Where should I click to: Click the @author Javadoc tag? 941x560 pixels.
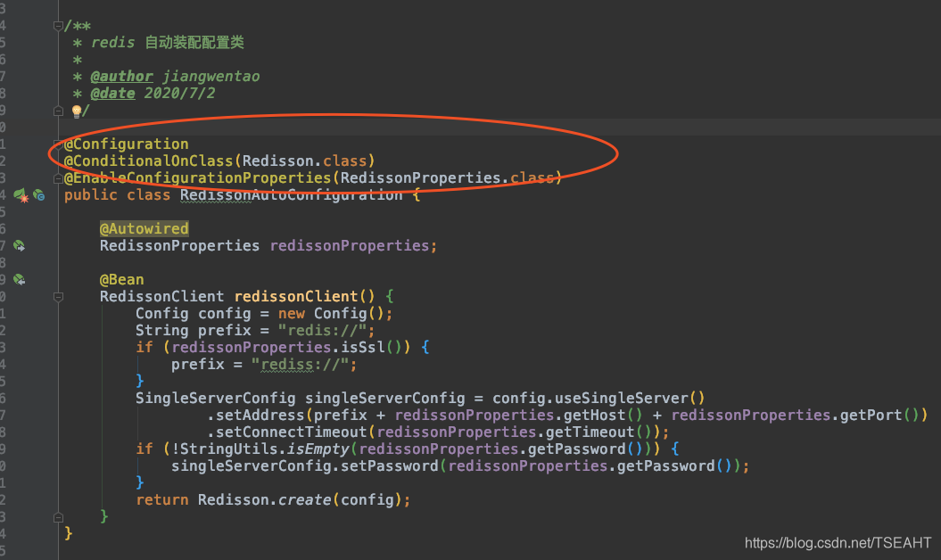(x=122, y=76)
